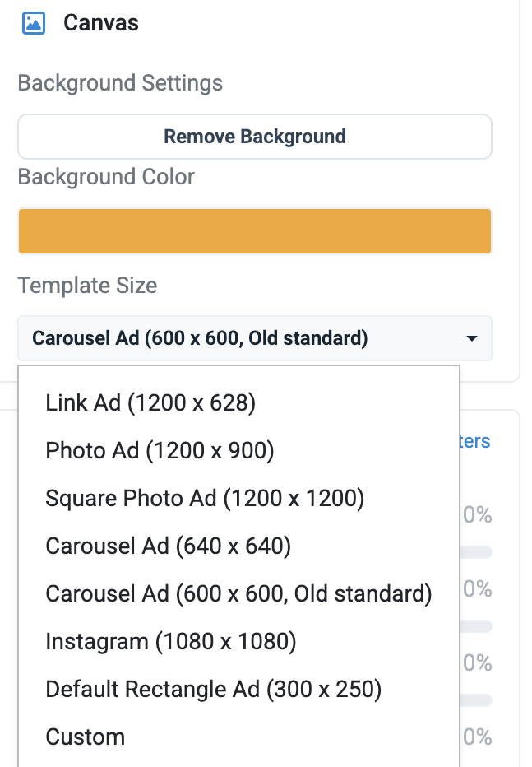Click the Canvas image icon
The height and width of the screenshot is (767, 532).
click(34, 23)
